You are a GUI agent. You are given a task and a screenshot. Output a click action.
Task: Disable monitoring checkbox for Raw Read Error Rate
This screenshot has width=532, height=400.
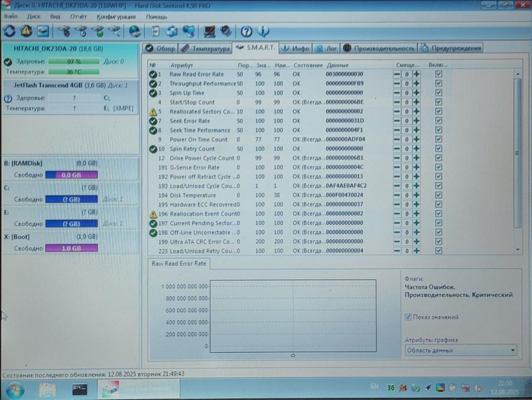439,74
